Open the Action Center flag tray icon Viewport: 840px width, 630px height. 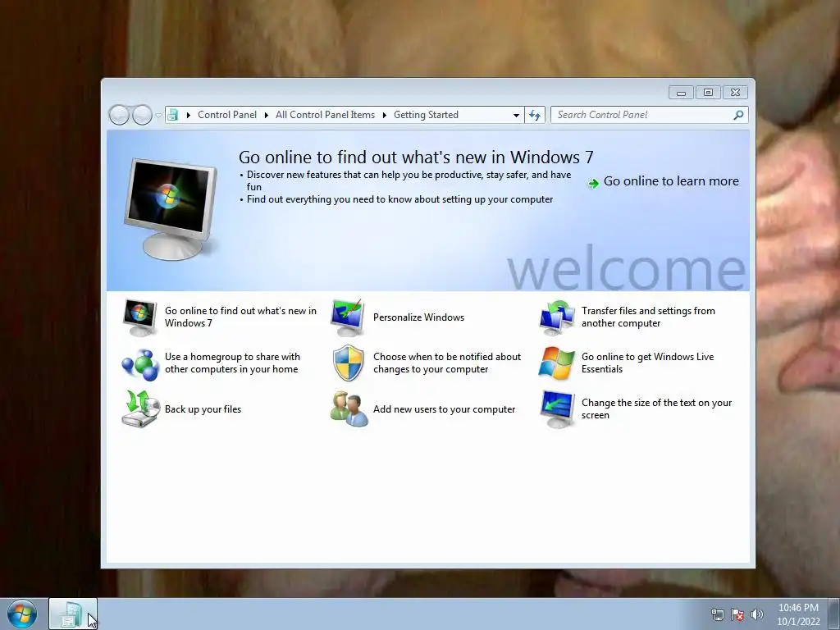(737, 614)
